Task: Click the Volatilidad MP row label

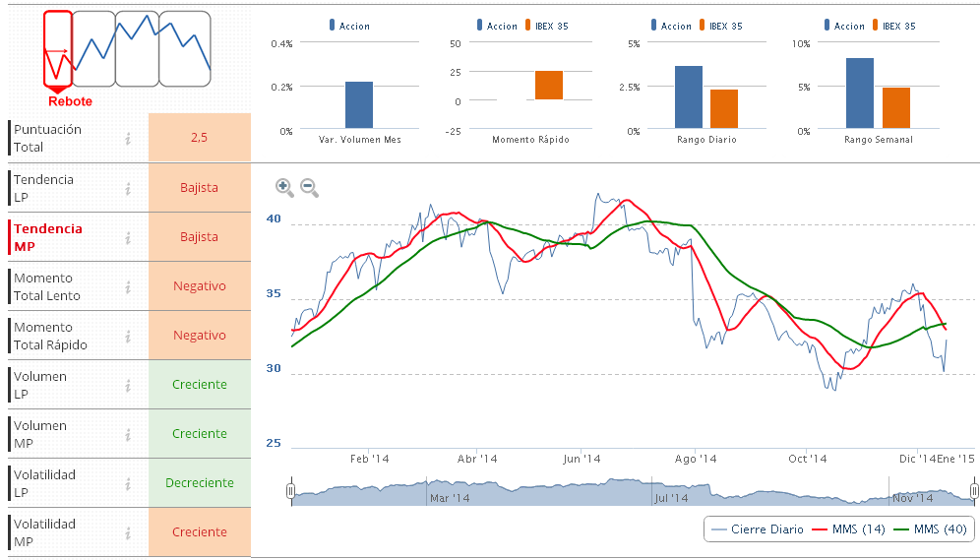Action: coord(45,532)
